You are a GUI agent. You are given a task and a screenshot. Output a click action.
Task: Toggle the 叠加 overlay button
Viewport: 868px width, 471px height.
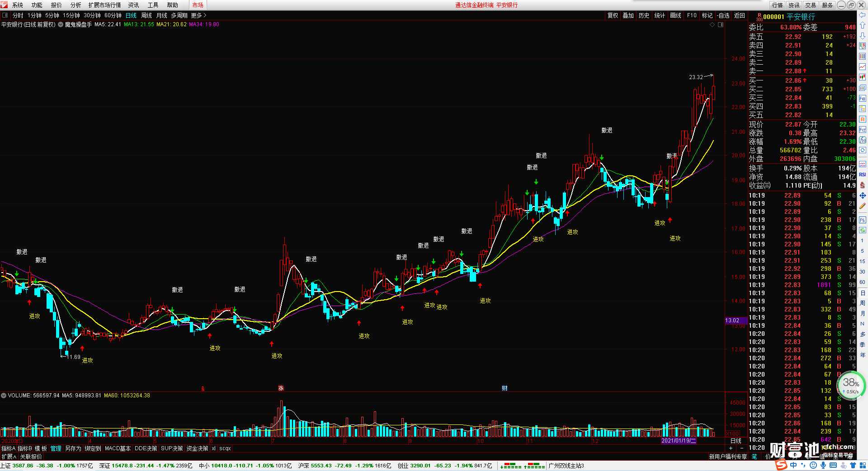coord(628,15)
